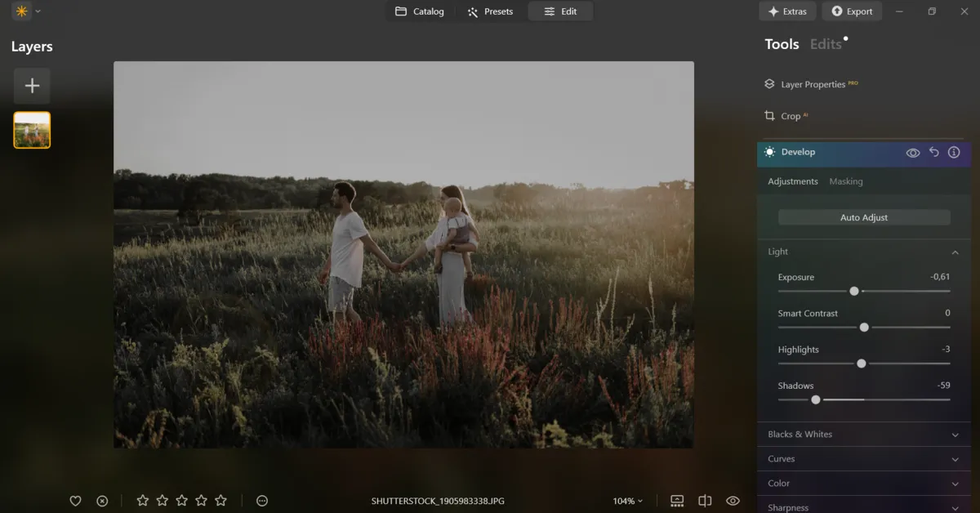Switch to the Masking tab
The image size is (980, 513).
click(x=845, y=181)
